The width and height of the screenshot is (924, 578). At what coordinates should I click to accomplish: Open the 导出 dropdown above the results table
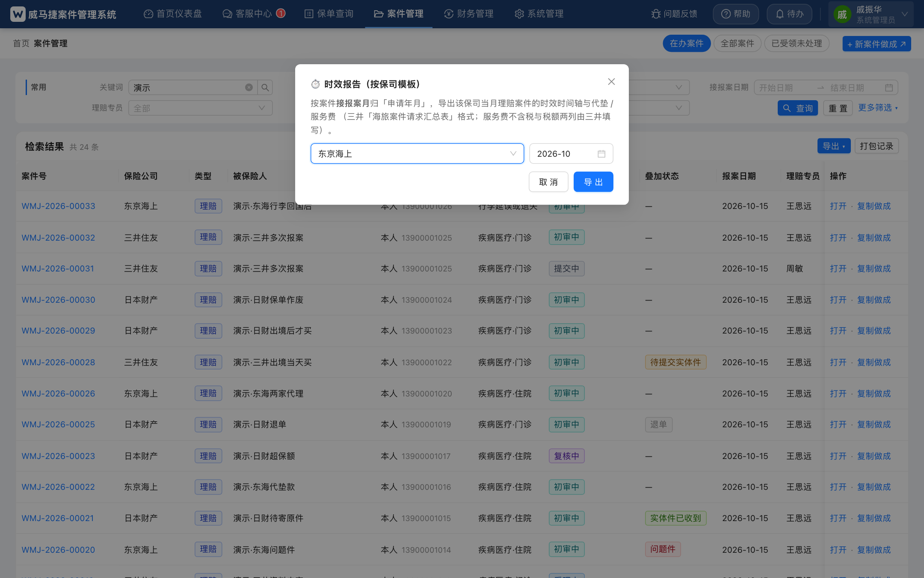[x=834, y=146]
